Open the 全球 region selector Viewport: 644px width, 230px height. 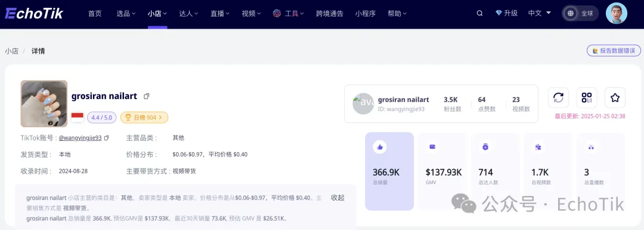click(580, 13)
